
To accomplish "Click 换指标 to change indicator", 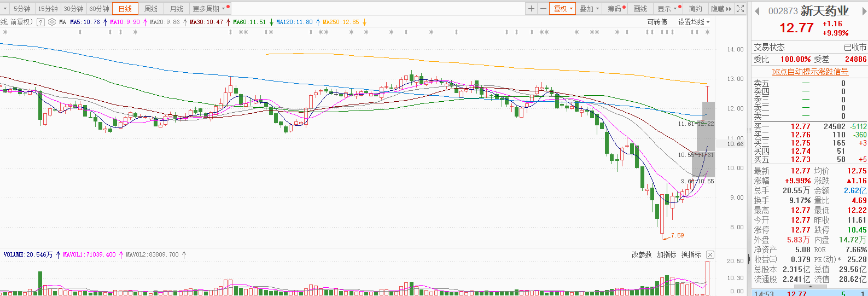I will tap(691, 254).
